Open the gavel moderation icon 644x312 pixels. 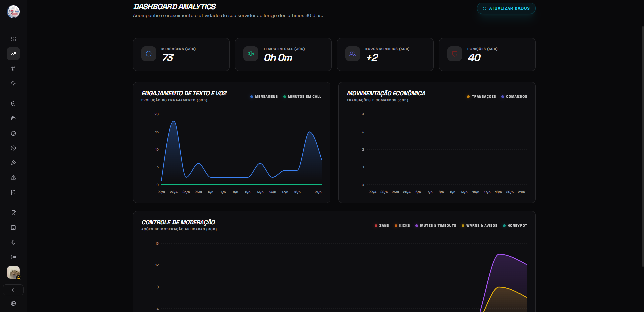[13, 163]
